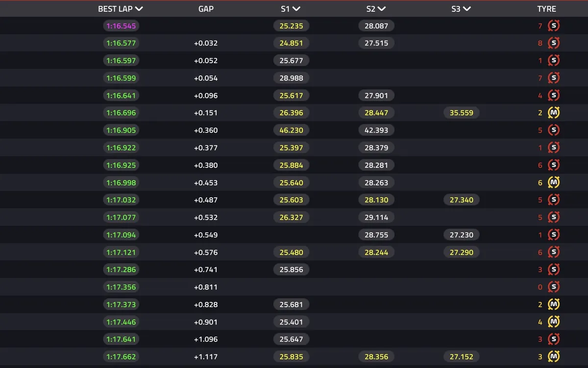Click the soft tyre icon in the 1:16.922 row
588x368 pixels.
pos(554,148)
